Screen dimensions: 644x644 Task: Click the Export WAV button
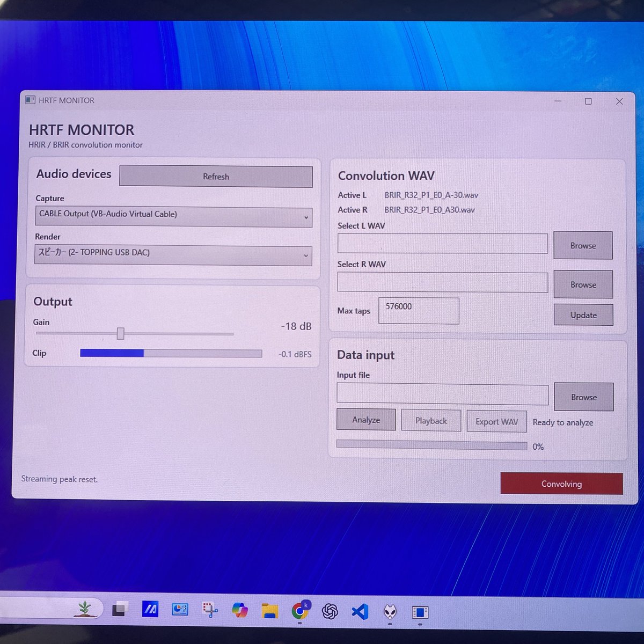[x=497, y=422]
